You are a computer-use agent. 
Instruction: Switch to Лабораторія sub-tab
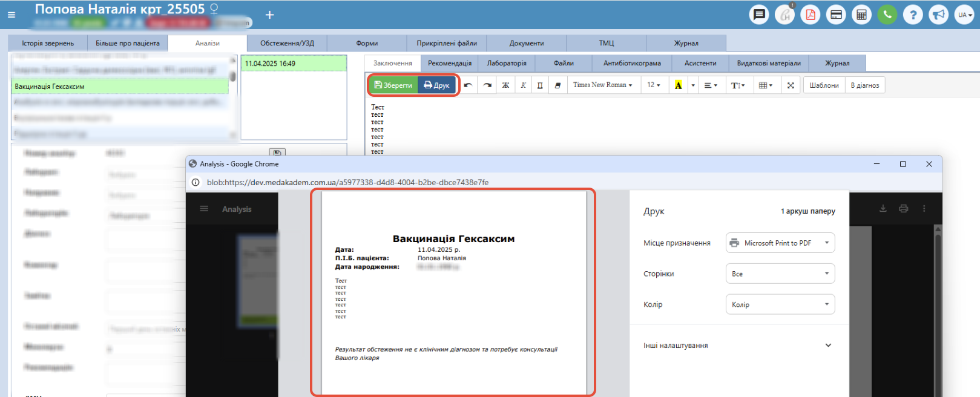pos(507,63)
